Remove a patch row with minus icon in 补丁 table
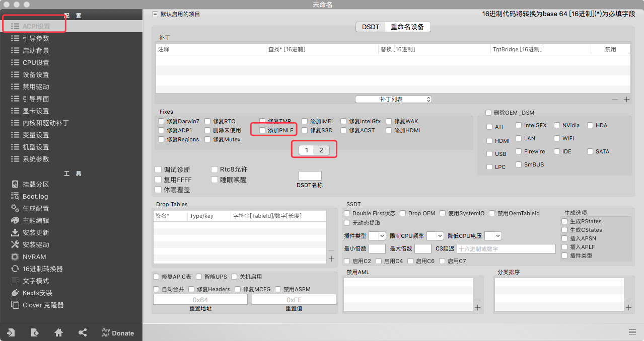 tap(615, 100)
